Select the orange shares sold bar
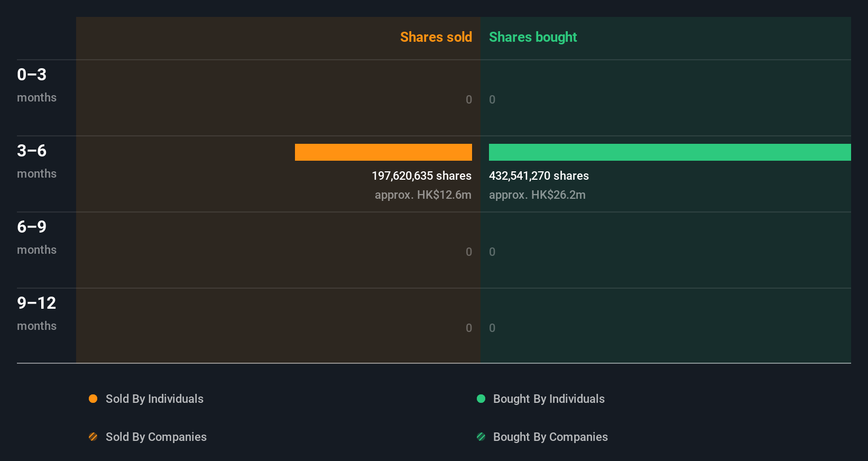 tap(383, 152)
